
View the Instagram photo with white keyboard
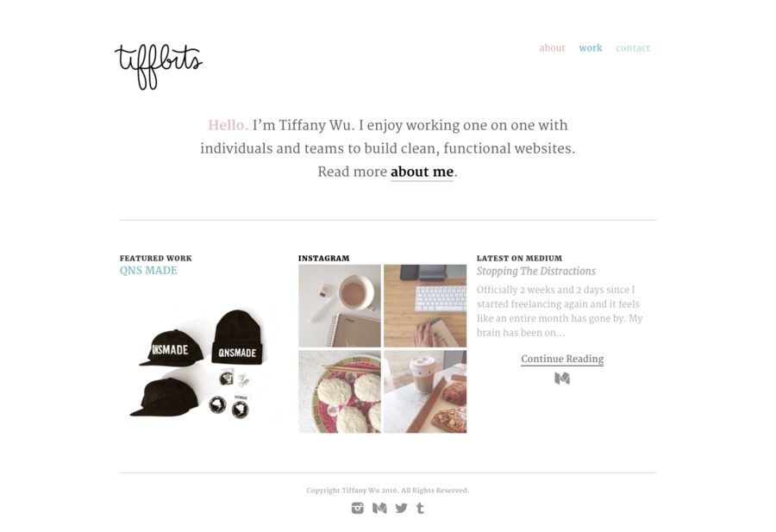click(x=425, y=306)
